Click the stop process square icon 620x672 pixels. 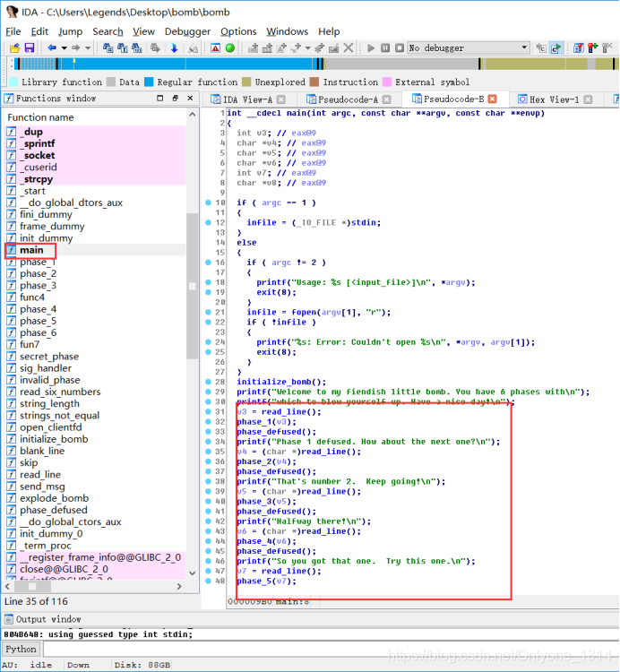(400, 48)
